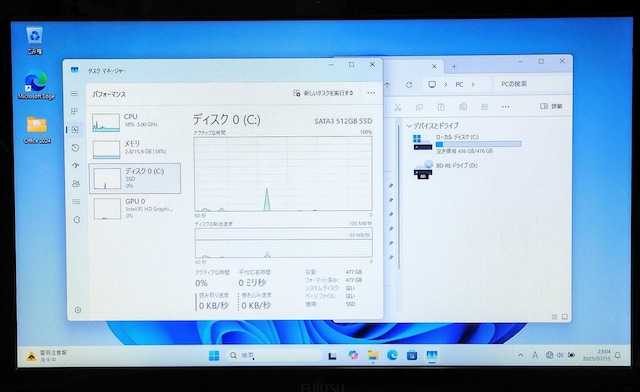Open Copilot from taskbar
640x392 pixels.
[353, 355]
